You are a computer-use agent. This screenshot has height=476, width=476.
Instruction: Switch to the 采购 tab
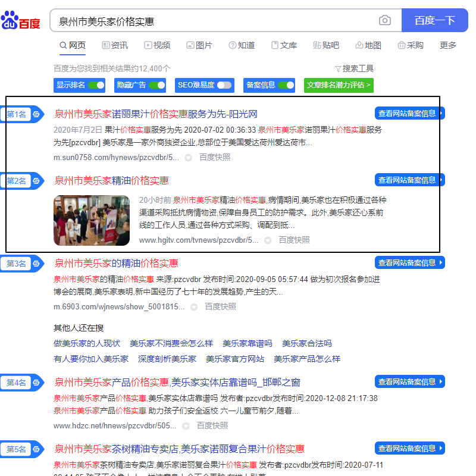tap(411, 46)
